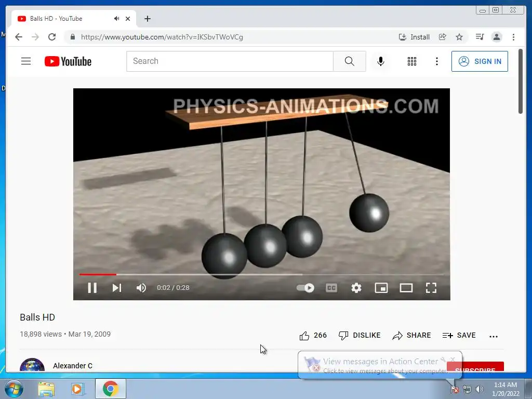This screenshot has height=399, width=532.
Task: View site info lock icon
Action: pyautogui.click(x=72, y=37)
